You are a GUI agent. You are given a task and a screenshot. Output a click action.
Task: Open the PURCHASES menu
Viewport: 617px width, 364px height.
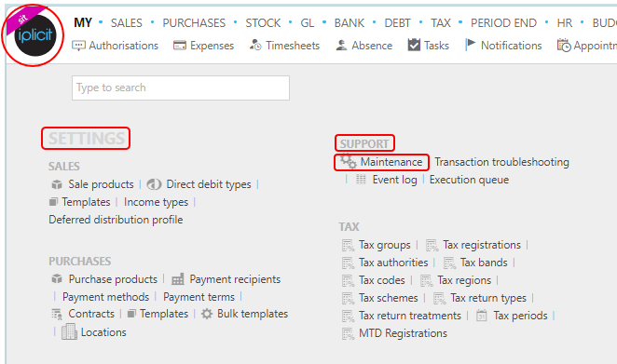194,22
